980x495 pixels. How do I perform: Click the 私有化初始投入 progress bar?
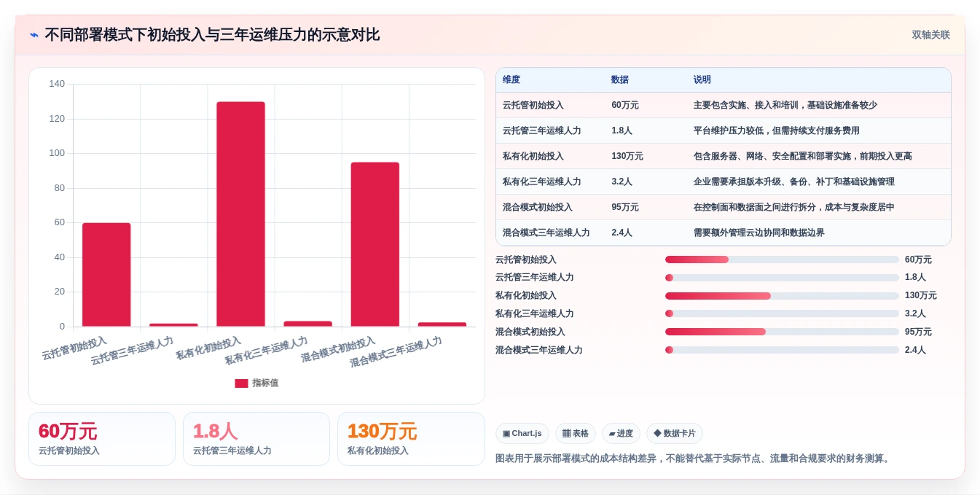[782, 296]
